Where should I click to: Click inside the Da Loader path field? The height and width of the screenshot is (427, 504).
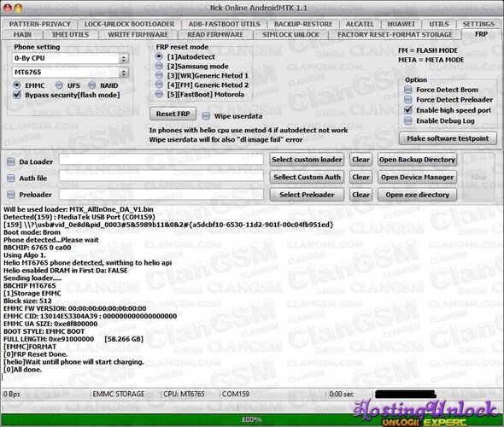[x=161, y=160]
